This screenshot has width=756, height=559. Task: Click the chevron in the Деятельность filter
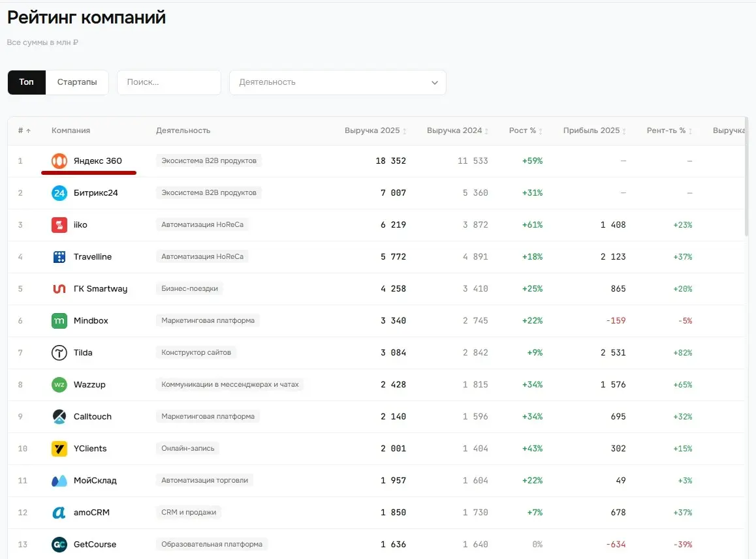tap(434, 83)
